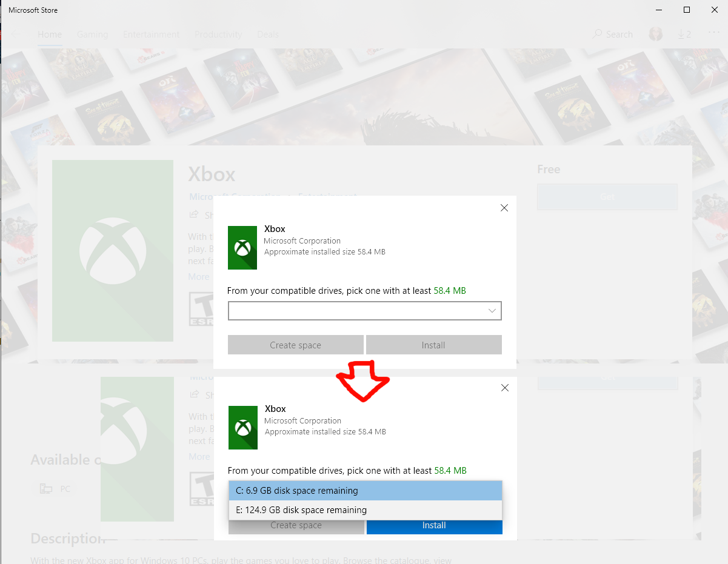Select E: 124.9 GB disk space remaining
The height and width of the screenshot is (564, 728).
click(x=366, y=510)
